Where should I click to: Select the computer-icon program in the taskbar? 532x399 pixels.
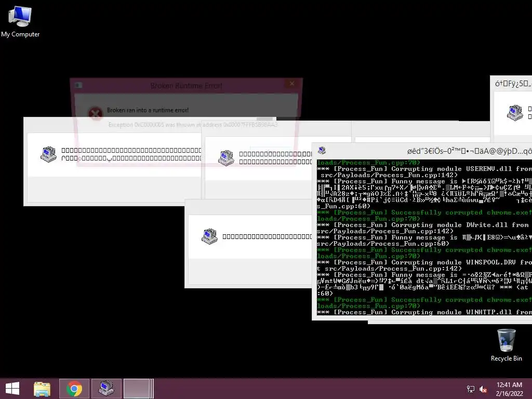[106, 389]
